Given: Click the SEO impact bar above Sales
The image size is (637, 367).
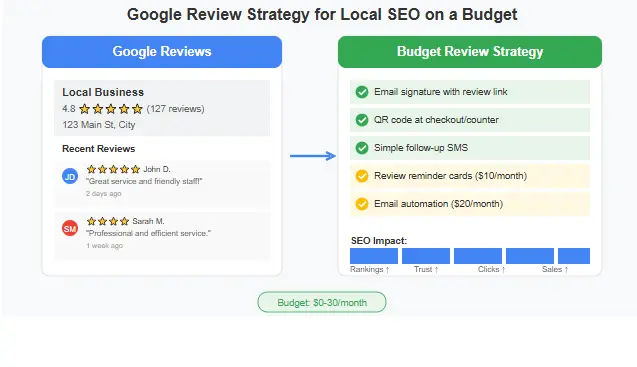Looking at the screenshot, I should [x=530, y=256].
